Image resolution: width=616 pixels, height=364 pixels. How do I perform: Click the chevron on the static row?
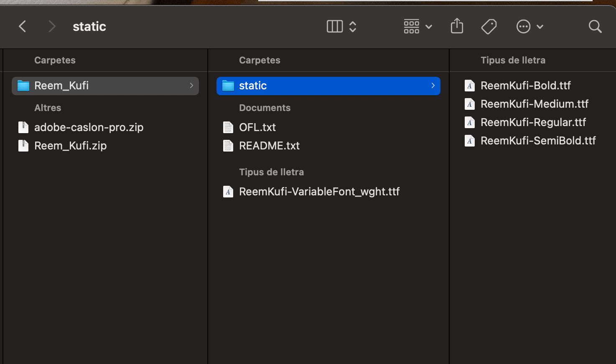(x=433, y=86)
